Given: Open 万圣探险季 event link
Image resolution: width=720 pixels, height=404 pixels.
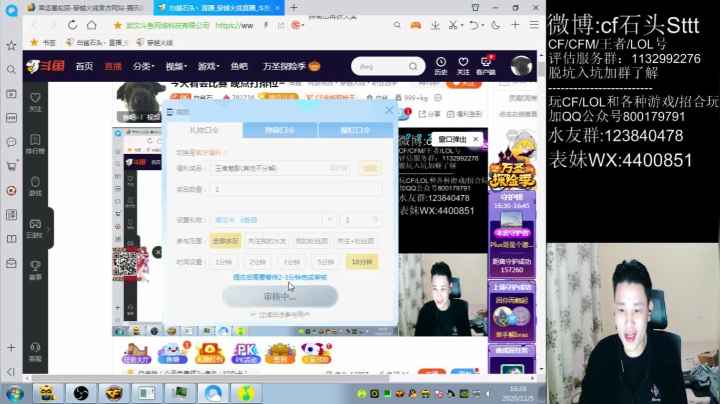Looking at the screenshot, I should pyautogui.click(x=291, y=66).
